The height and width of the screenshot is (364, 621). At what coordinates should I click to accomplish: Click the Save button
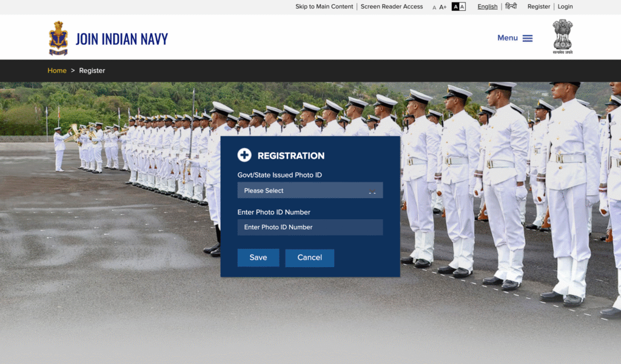[258, 257]
